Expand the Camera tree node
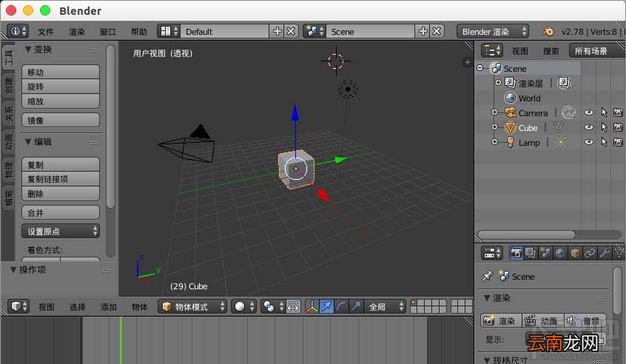 494,112
